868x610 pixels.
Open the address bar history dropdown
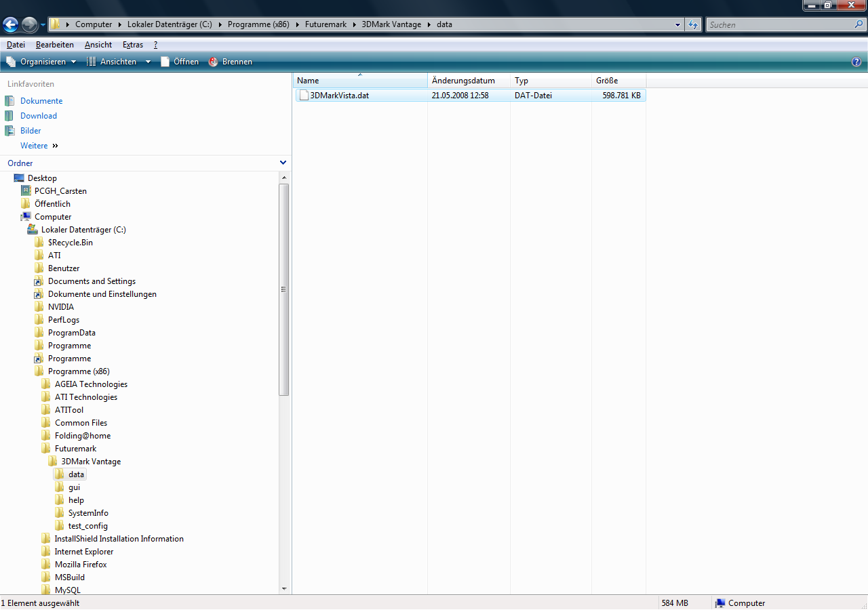(677, 24)
